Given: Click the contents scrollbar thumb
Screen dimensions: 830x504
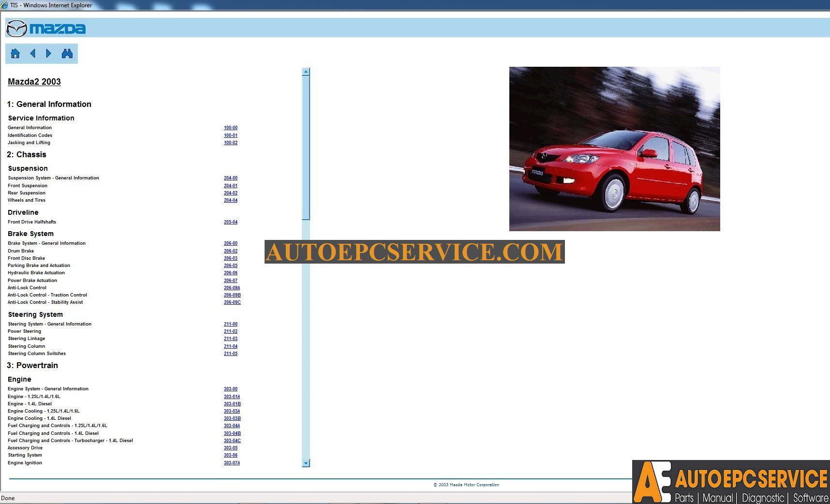Looking at the screenshot, I should tap(306, 148).
